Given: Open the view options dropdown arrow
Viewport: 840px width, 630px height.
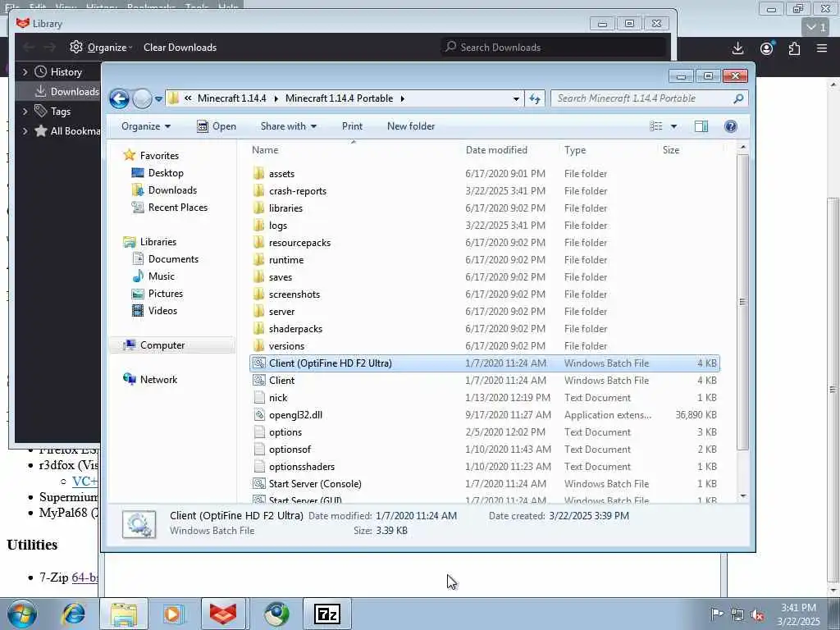Looking at the screenshot, I should [674, 126].
